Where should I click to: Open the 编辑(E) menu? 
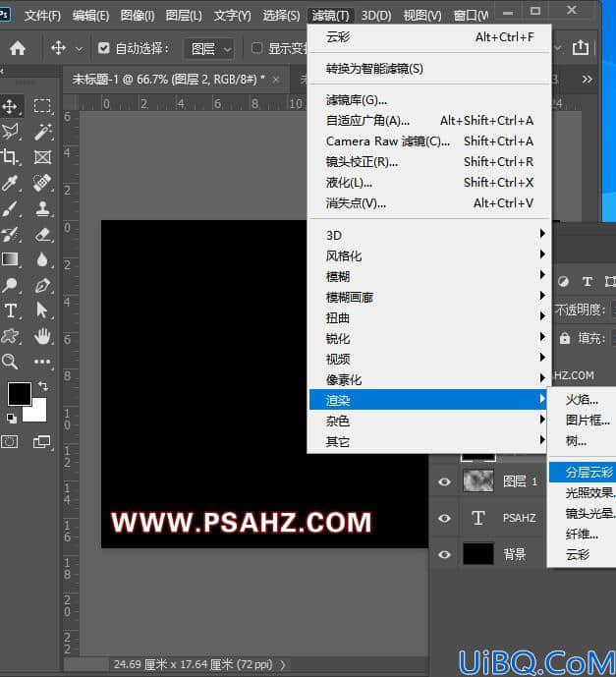pos(90,16)
